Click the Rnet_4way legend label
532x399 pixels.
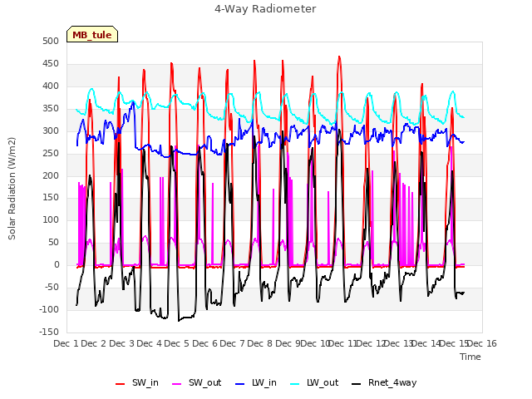[x=392, y=382]
